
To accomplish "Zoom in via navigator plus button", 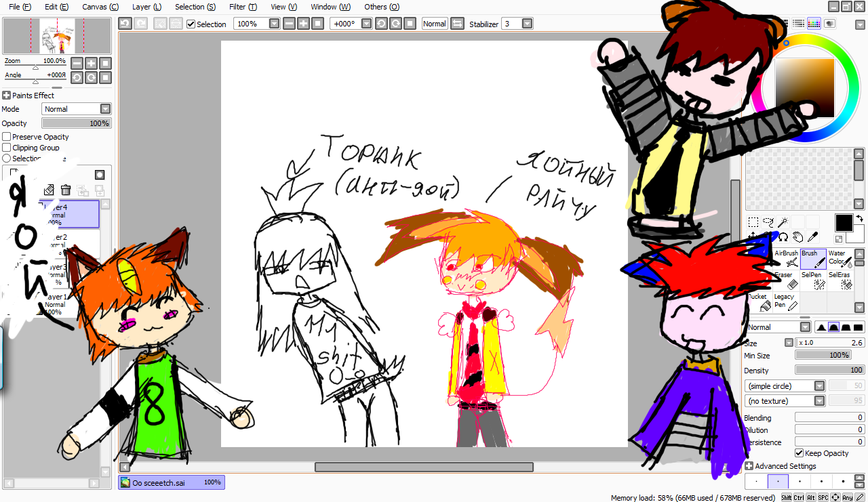I will click(91, 63).
